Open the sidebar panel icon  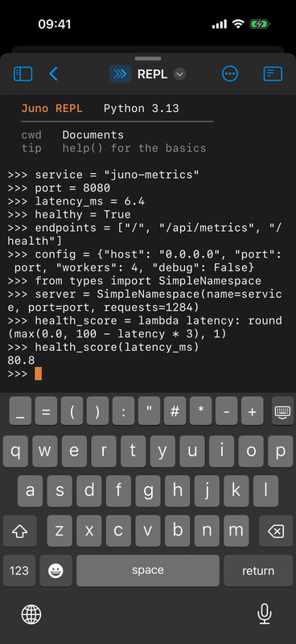tap(23, 74)
